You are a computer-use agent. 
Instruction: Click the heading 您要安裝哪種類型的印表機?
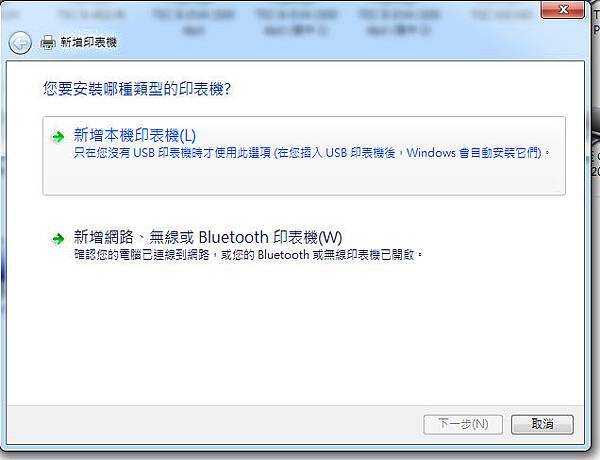click(x=137, y=89)
